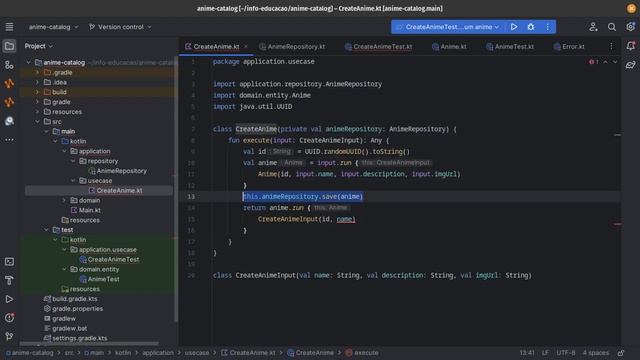Click project tree horizontal scrollbar
This screenshot has height=360, width=640.
[89, 344]
